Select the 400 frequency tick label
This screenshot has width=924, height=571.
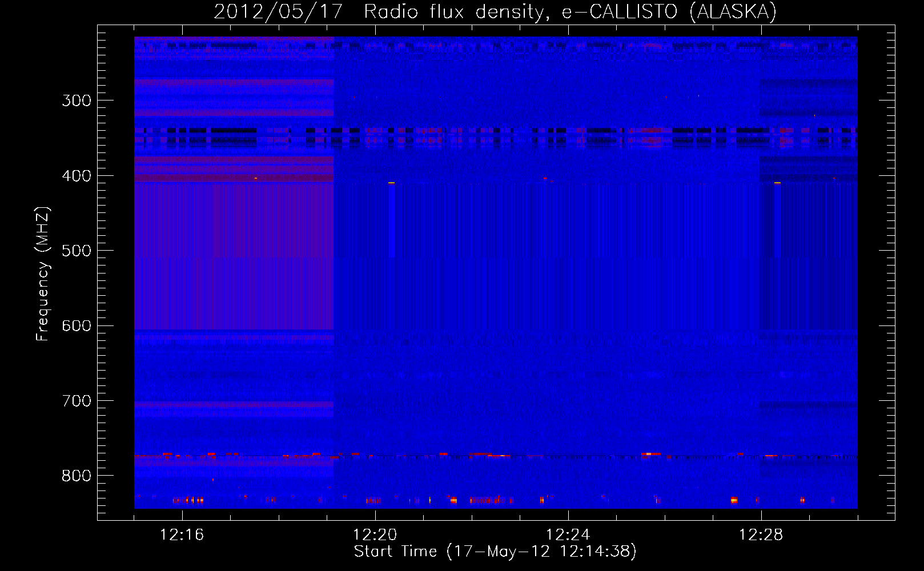click(x=77, y=176)
